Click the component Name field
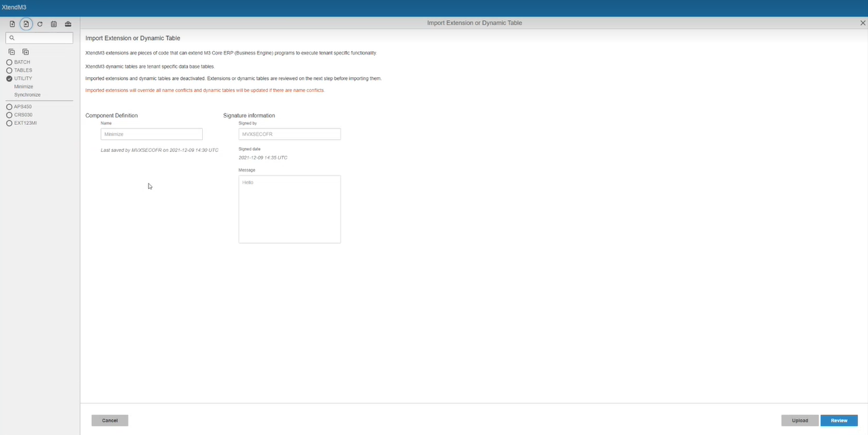Image resolution: width=868 pixels, height=435 pixels. click(152, 134)
